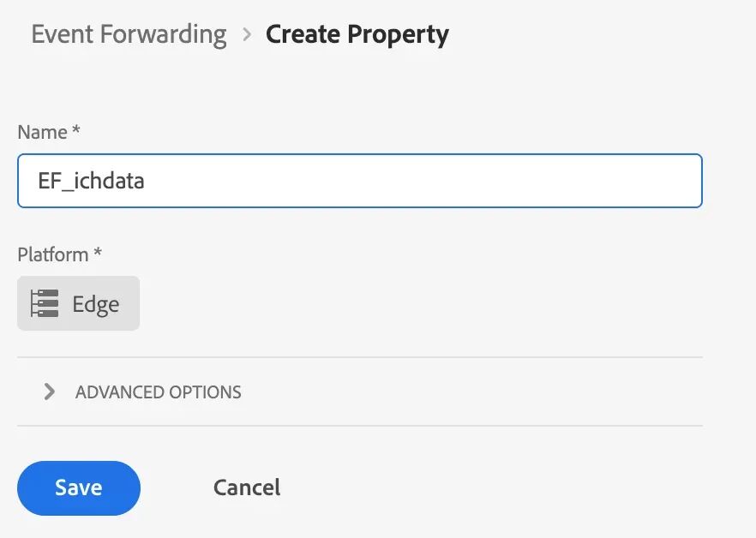Save the new property EF_ichdata
This screenshot has height=538, width=756.
78,487
